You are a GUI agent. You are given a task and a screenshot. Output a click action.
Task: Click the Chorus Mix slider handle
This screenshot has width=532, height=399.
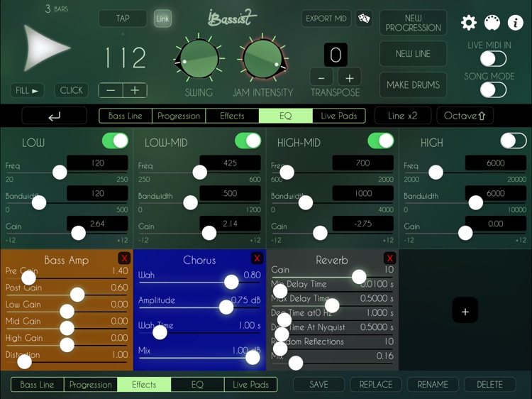[253, 358]
